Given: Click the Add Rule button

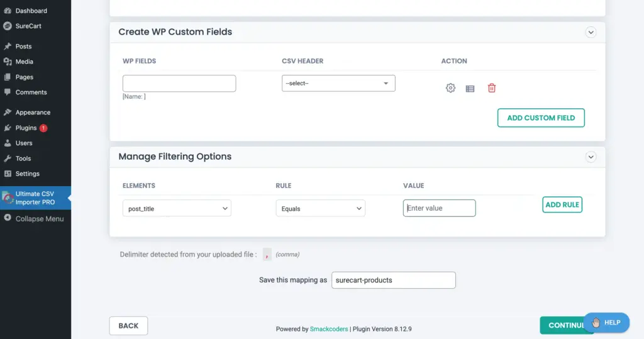Looking at the screenshot, I should (x=562, y=204).
